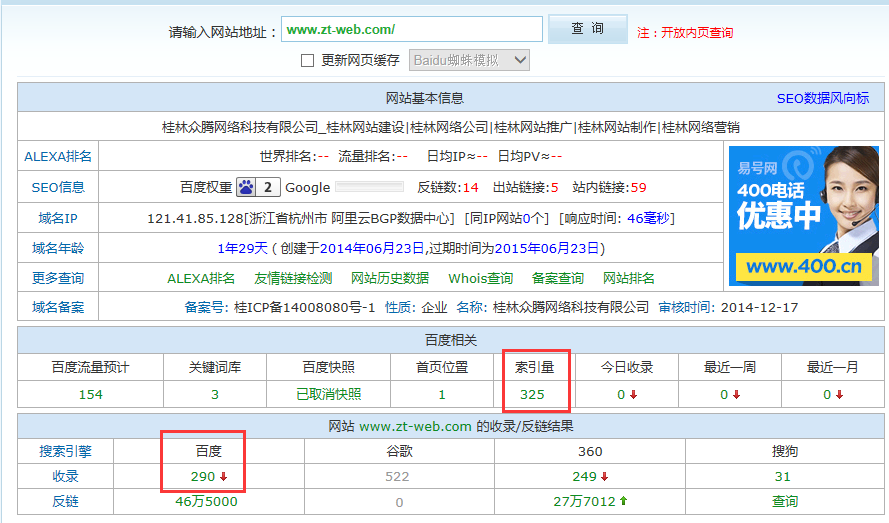The height and width of the screenshot is (523, 889).
Task: Open the Baidu蜘蛛模拟 dropdown
Action: click(469, 60)
